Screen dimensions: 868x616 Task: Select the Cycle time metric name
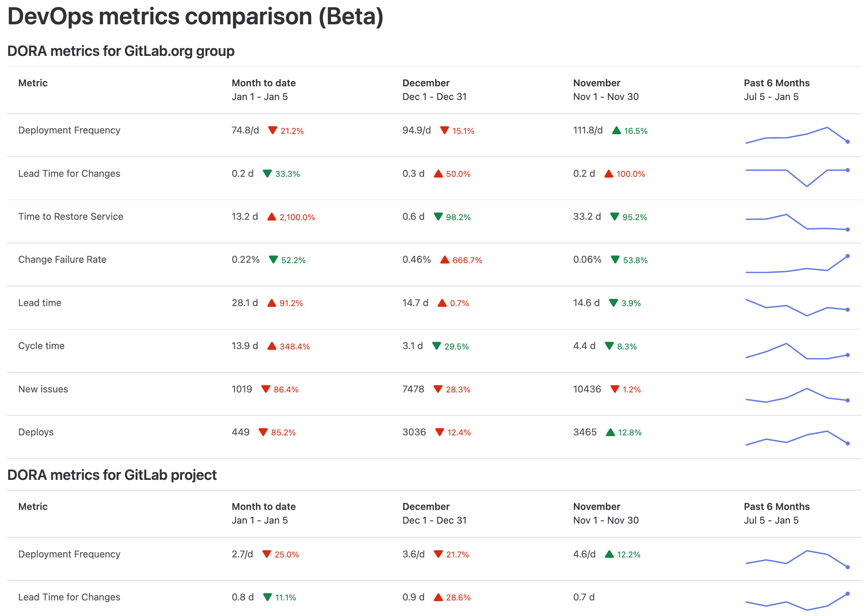pyautogui.click(x=41, y=346)
